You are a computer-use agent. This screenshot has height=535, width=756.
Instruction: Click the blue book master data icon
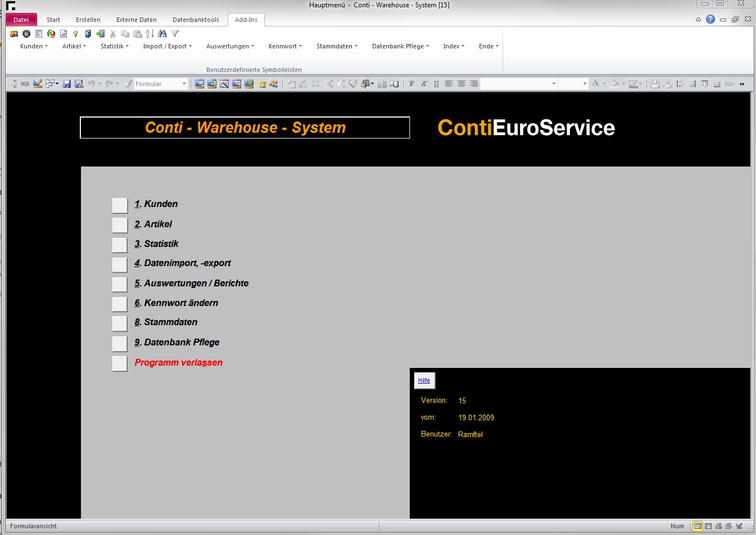click(x=88, y=34)
